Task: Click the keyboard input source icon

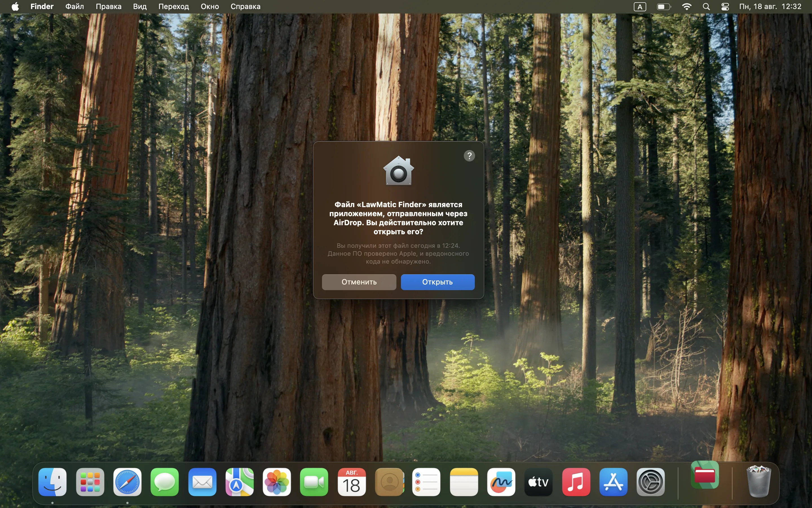Action: (x=640, y=7)
